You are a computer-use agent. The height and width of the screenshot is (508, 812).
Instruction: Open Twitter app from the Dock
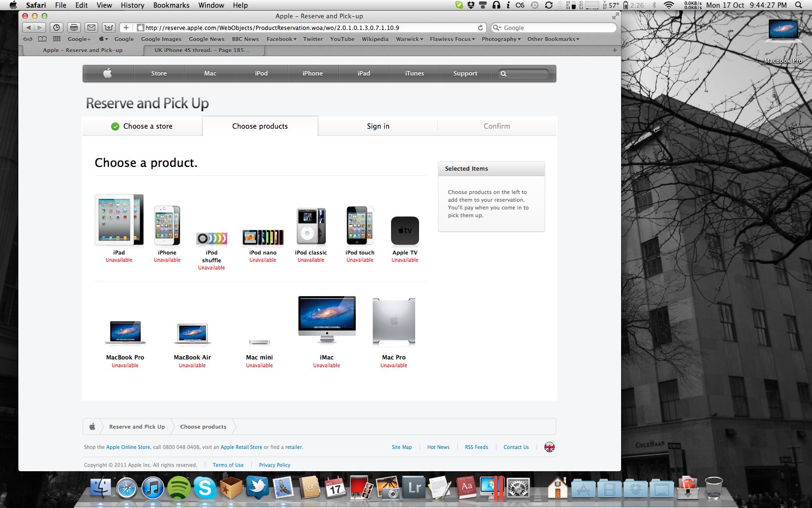pyautogui.click(x=257, y=488)
